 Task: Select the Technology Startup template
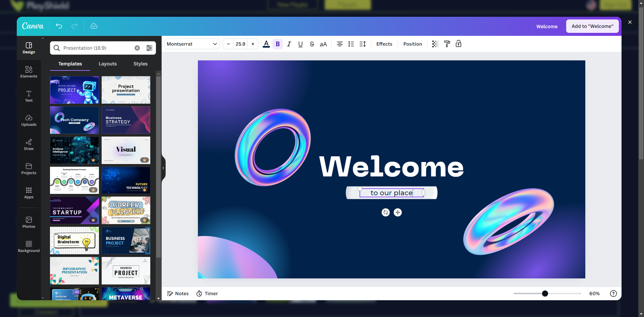74,210
